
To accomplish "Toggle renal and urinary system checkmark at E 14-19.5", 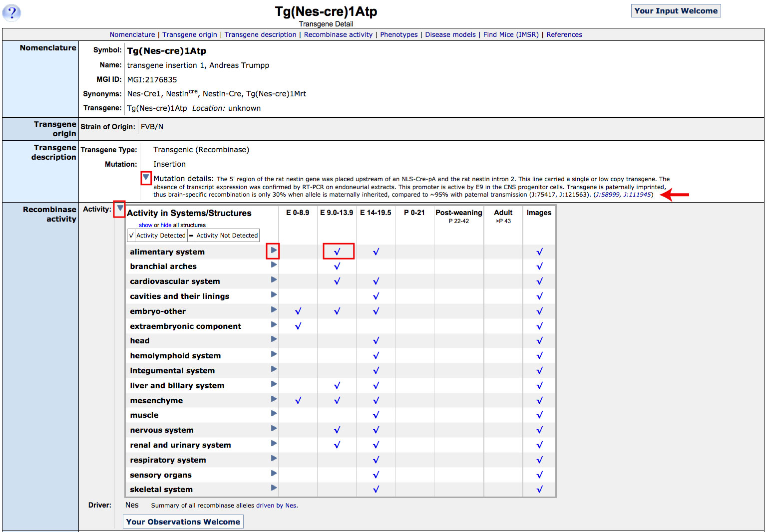I will 376,445.
